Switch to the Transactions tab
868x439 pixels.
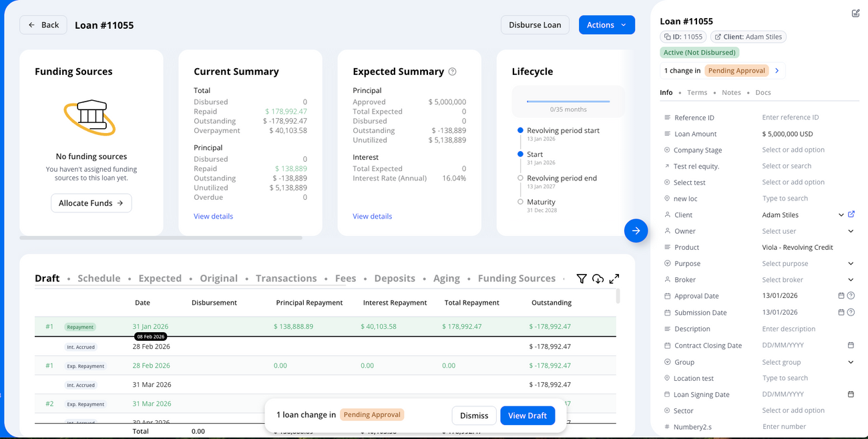click(286, 278)
